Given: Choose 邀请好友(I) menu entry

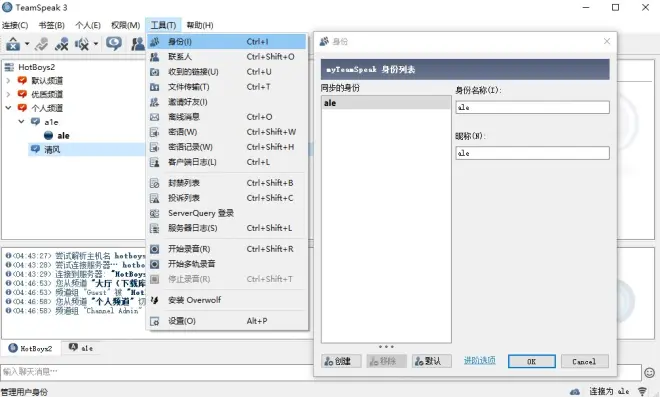Looking at the screenshot, I should [226, 102].
